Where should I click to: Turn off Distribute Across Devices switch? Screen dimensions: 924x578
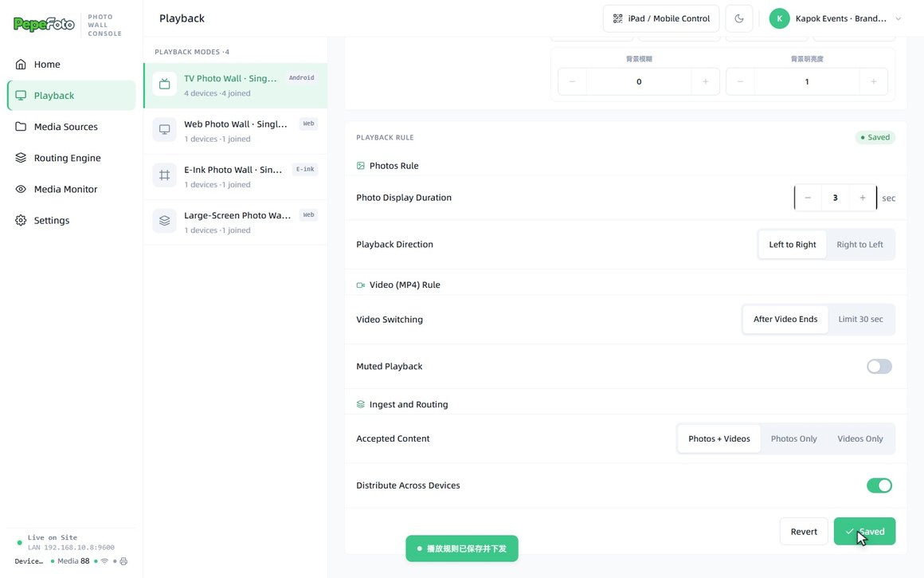point(879,486)
